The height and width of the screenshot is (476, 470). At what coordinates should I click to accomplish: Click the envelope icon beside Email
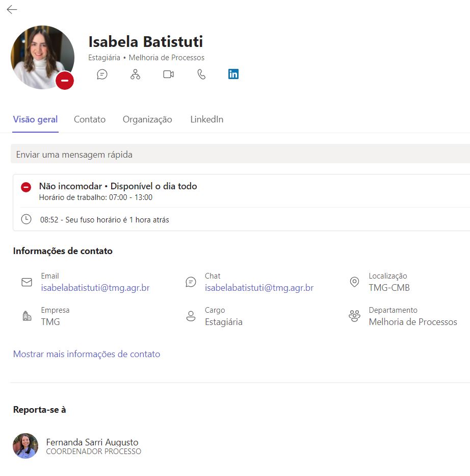pos(27,282)
